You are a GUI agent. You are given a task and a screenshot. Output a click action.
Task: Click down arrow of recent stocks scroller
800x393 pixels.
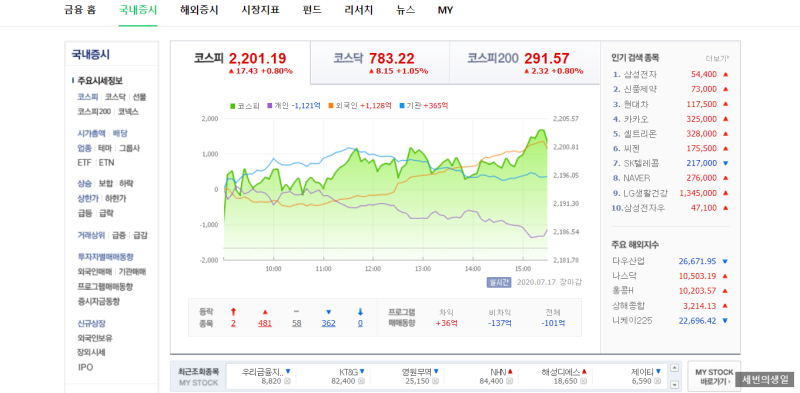(x=674, y=385)
